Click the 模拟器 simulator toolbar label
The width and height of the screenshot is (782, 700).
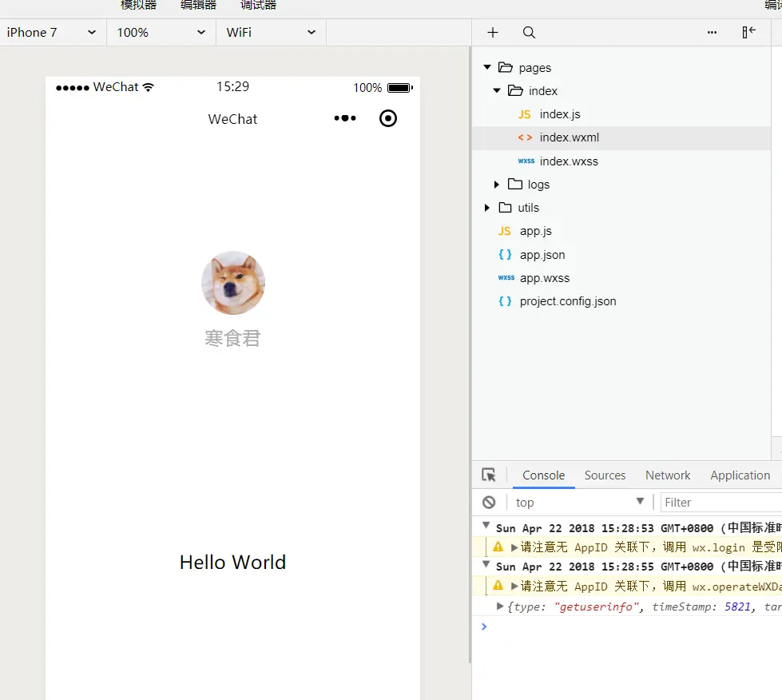pyautogui.click(x=139, y=5)
